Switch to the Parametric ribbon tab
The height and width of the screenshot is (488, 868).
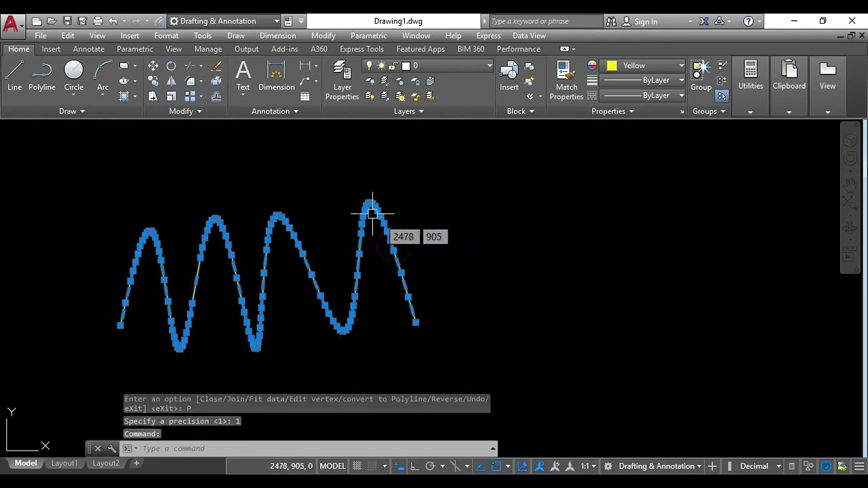point(135,49)
